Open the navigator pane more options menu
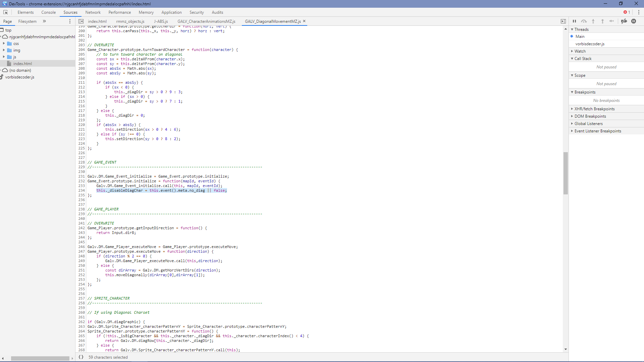The width and height of the screenshot is (644, 362). [70, 21]
